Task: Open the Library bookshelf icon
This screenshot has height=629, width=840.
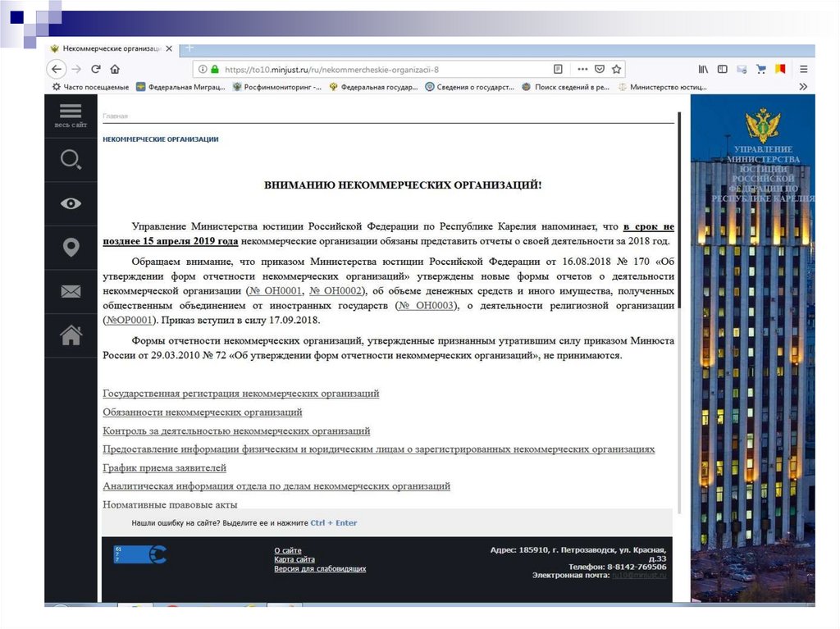Action: click(703, 69)
